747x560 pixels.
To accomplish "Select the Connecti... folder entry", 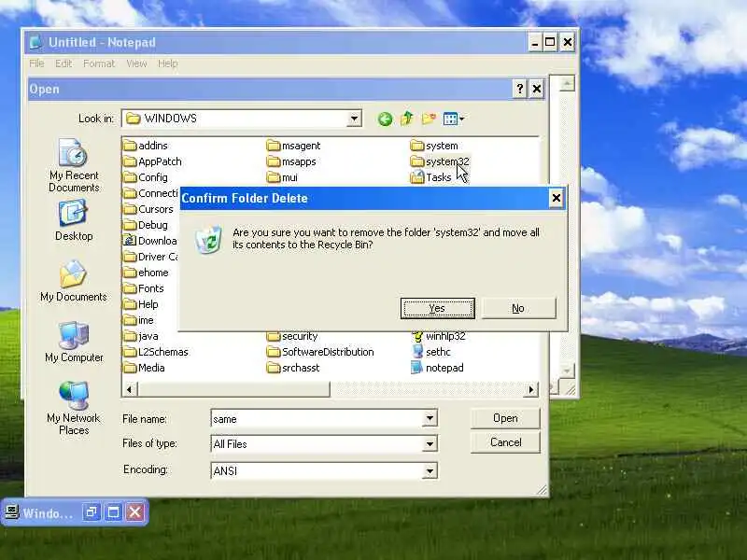I will tap(150, 193).
